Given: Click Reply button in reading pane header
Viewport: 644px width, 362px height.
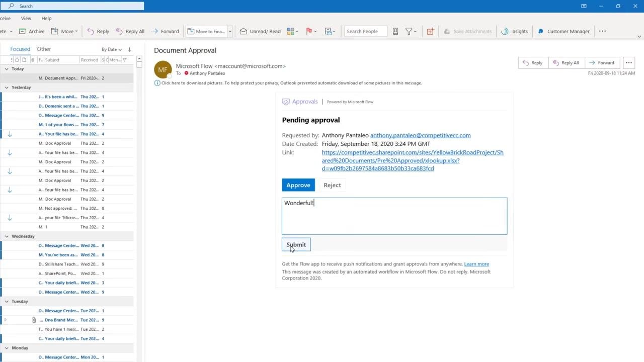Looking at the screenshot, I should [532, 63].
